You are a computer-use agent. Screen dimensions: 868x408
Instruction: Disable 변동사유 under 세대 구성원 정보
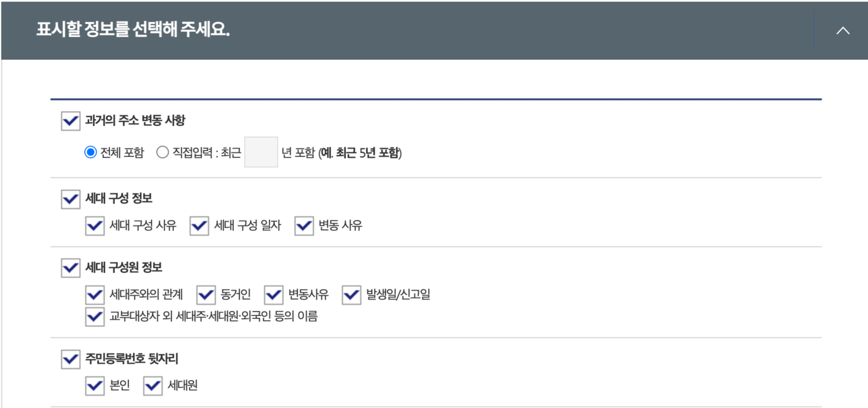274,295
